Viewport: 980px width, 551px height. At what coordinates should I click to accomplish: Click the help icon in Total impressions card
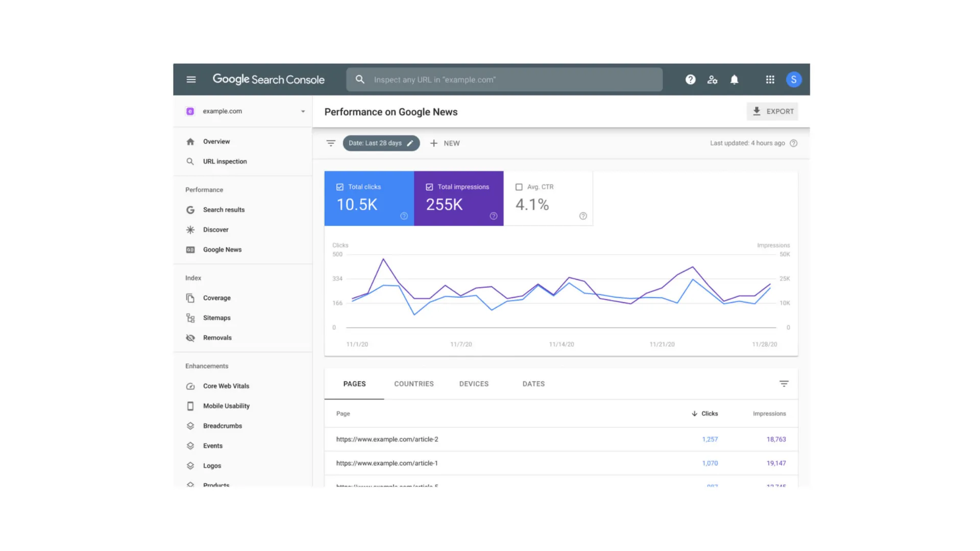click(x=494, y=216)
